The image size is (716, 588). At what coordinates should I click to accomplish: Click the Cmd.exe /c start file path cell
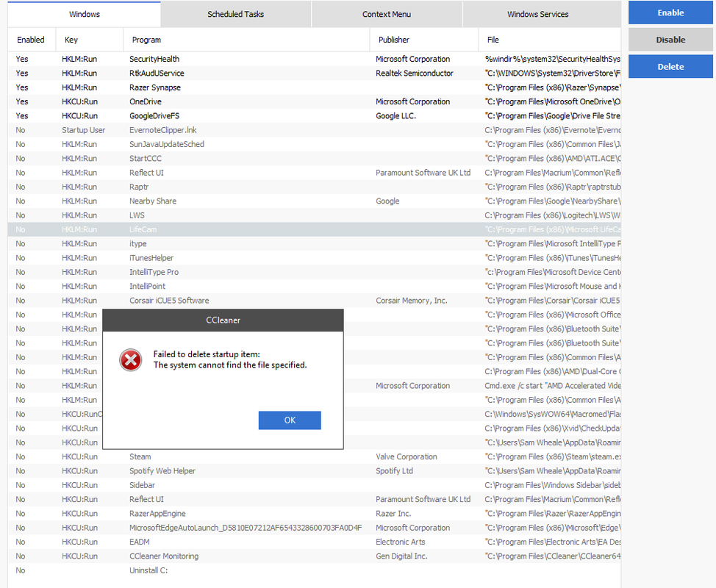(x=553, y=386)
